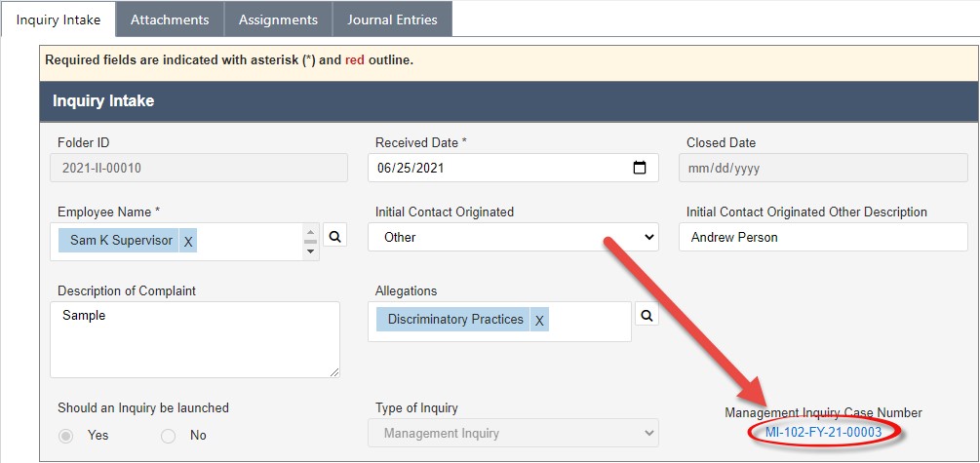This screenshot has height=463, width=980.
Task: Open the Journal Entries tab
Action: [x=393, y=19]
